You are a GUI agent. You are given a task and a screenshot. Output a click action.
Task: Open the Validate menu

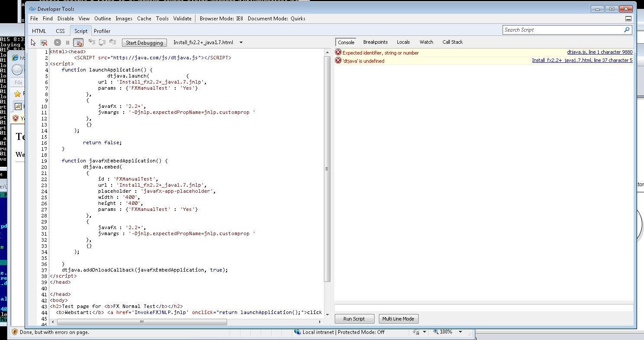182,19
